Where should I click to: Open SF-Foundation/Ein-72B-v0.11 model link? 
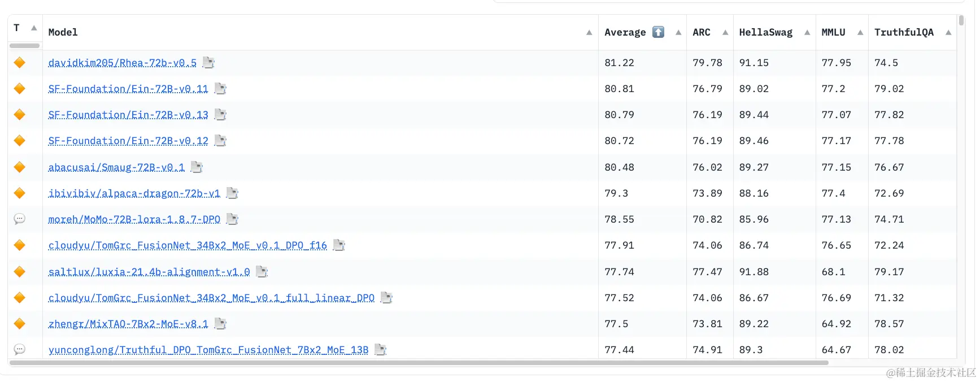click(x=128, y=89)
